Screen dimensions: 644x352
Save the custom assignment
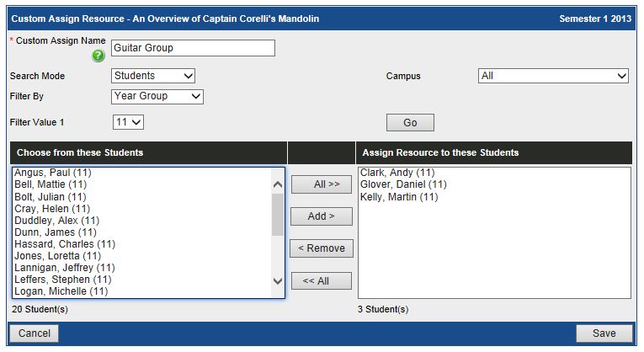click(604, 333)
